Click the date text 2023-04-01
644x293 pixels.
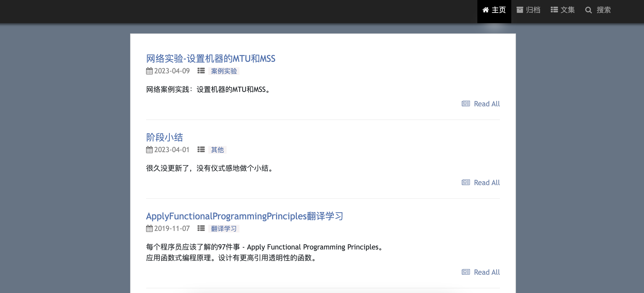click(x=172, y=150)
